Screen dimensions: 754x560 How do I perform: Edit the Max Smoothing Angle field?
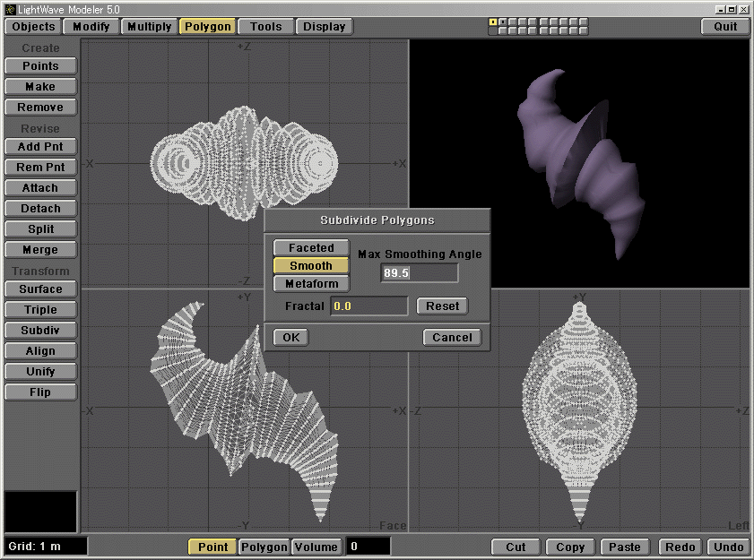click(419, 273)
